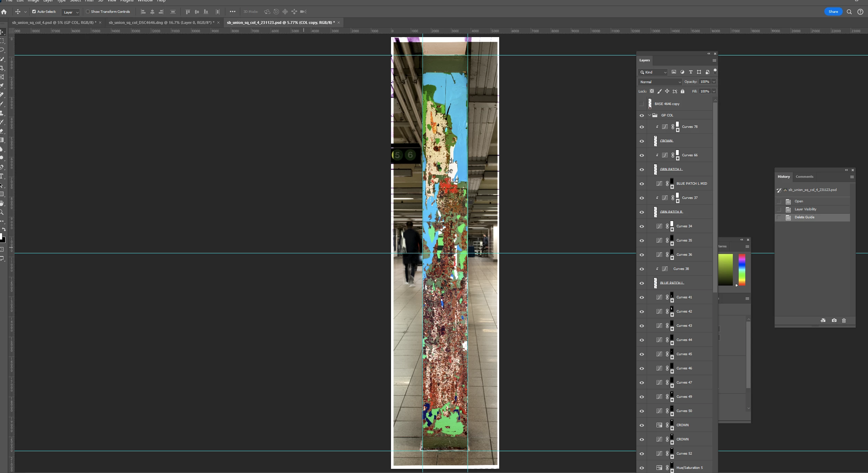Create new snapshot camera icon in History
This screenshot has height=473, width=868.
click(x=834, y=321)
